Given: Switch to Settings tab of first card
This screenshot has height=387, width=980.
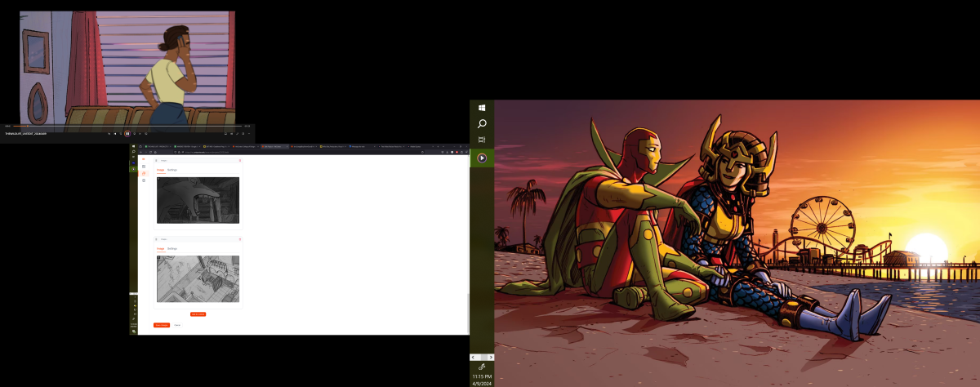Looking at the screenshot, I should coord(172,170).
